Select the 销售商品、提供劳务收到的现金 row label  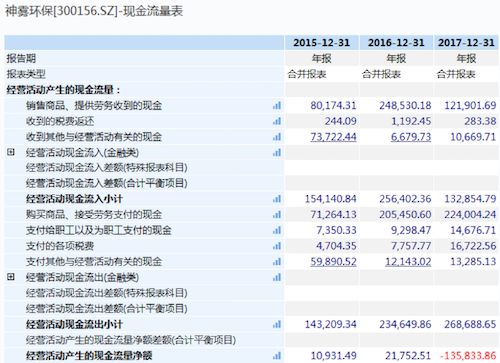[x=94, y=106]
